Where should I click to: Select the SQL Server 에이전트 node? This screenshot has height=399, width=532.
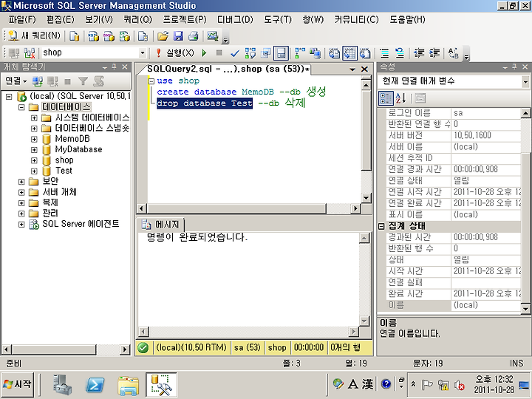click(81, 224)
